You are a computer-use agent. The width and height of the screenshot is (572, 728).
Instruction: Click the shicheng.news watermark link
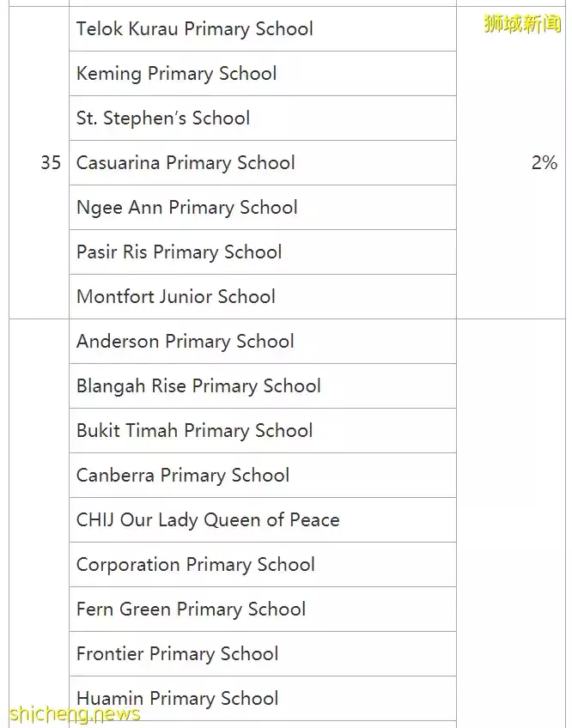pyautogui.click(x=74, y=714)
